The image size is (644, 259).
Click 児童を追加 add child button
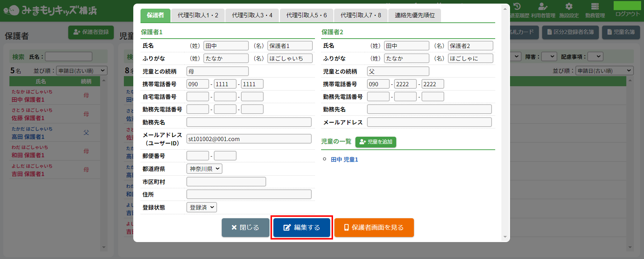[376, 142]
